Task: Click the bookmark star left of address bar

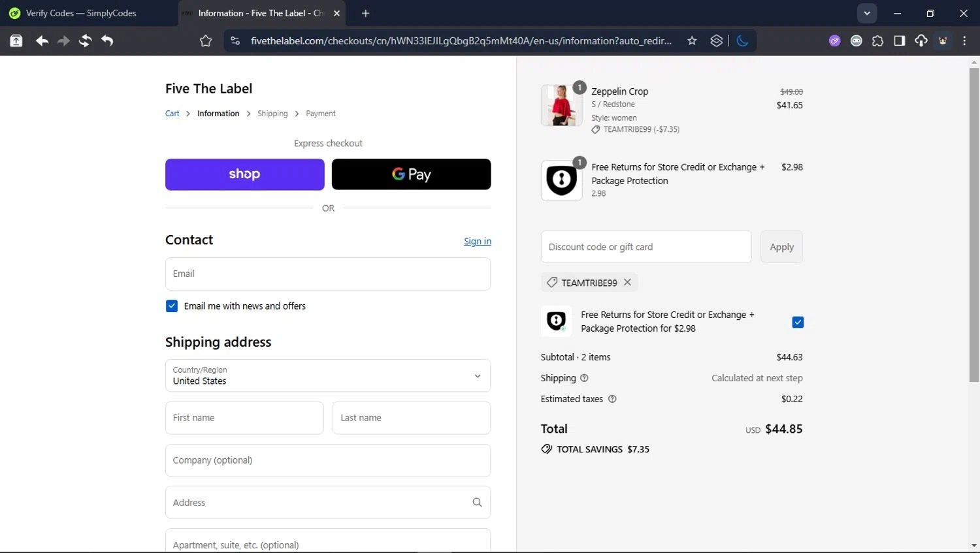Action: click(x=206, y=41)
